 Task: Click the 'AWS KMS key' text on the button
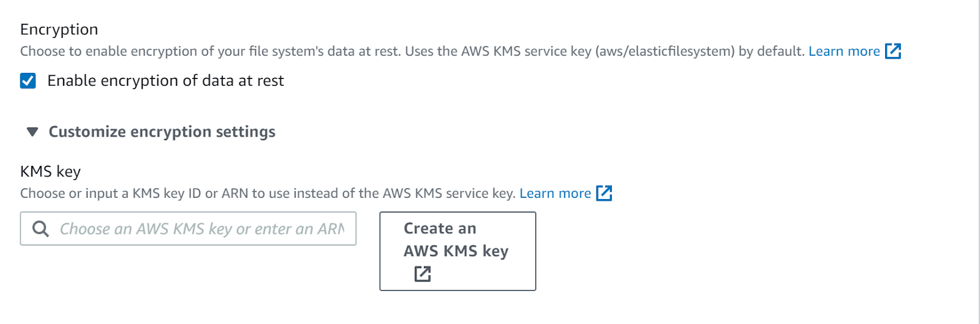tap(456, 251)
